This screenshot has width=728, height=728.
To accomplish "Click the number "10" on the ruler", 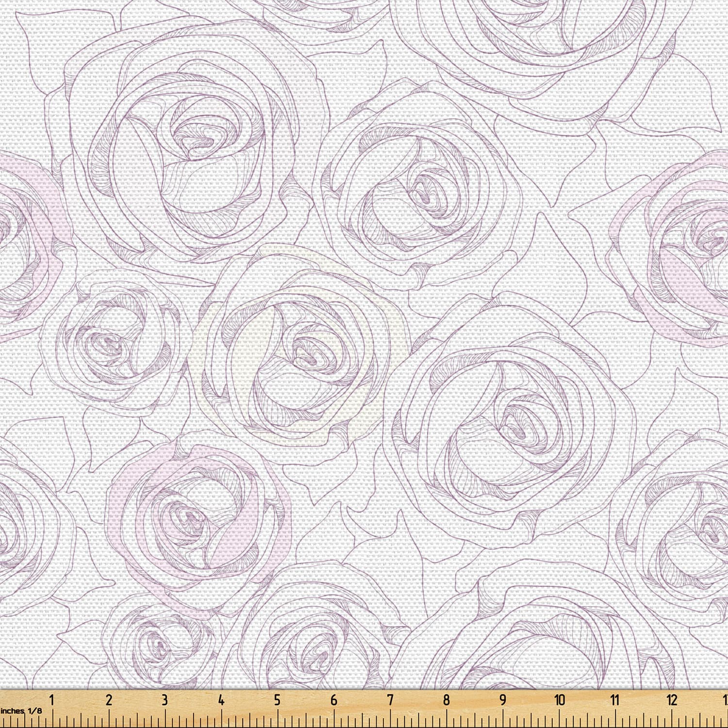I will 560,700.
